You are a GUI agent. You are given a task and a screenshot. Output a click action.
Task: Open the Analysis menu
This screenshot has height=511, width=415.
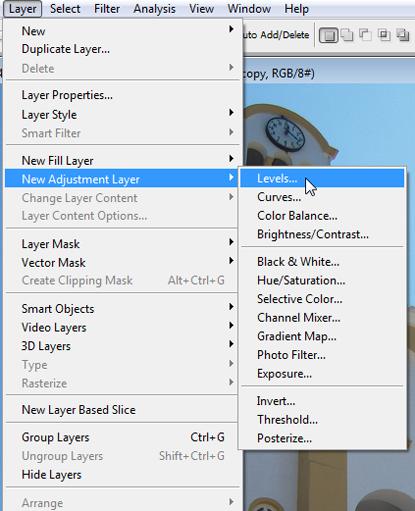pos(154,9)
